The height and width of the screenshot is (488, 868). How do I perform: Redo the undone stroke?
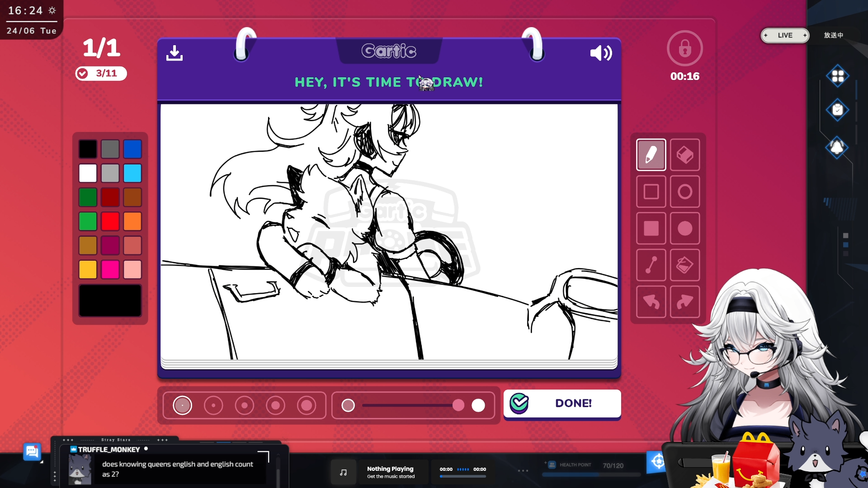point(685,301)
